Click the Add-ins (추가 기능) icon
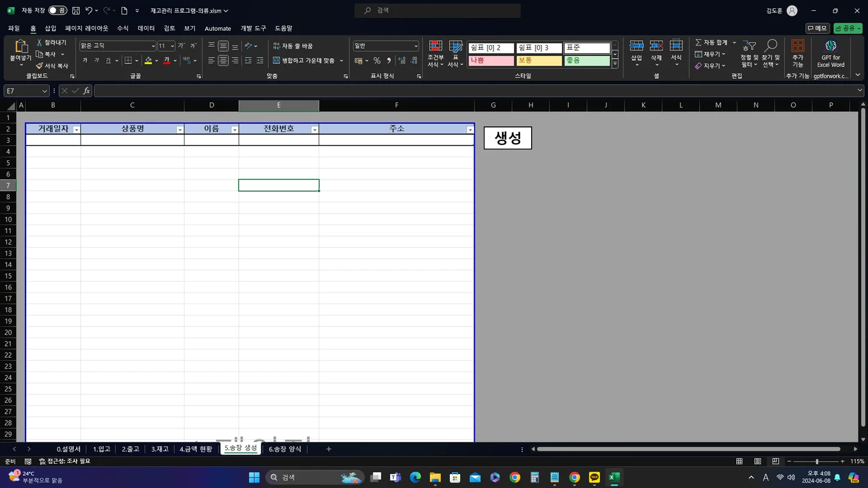Image resolution: width=868 pixels, height=488 pixels. [798, 46]
